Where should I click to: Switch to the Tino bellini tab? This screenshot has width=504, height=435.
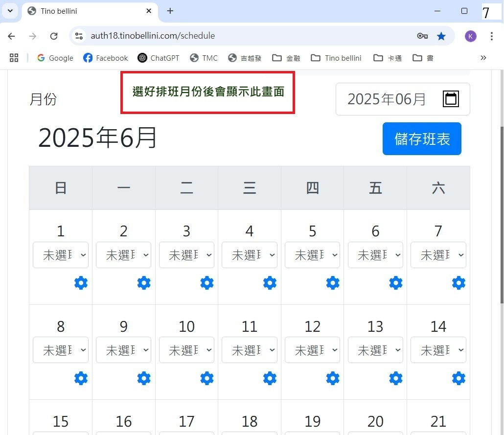88,11
